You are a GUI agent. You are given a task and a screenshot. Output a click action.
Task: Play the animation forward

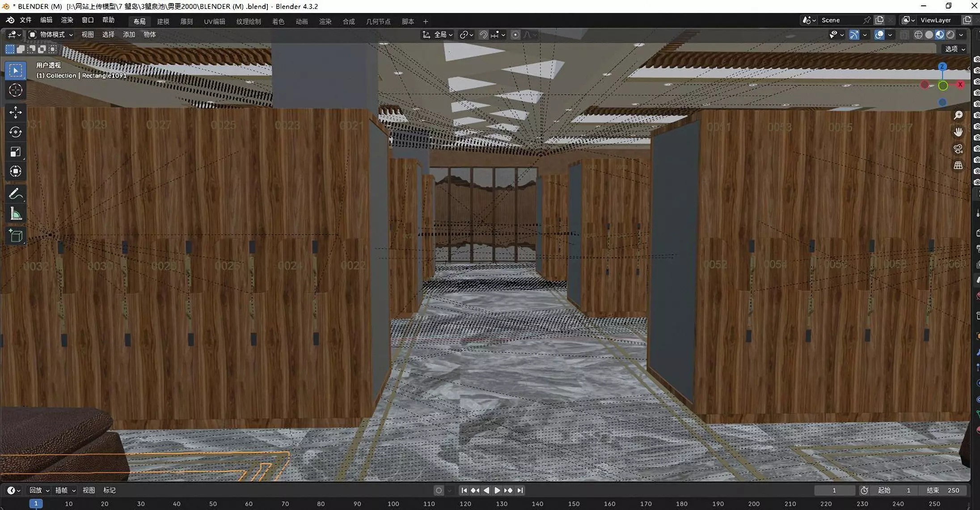click(497, 490)
